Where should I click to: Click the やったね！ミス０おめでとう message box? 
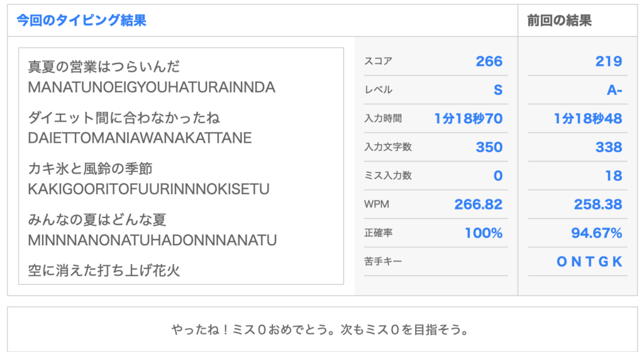tap(321, 329)
